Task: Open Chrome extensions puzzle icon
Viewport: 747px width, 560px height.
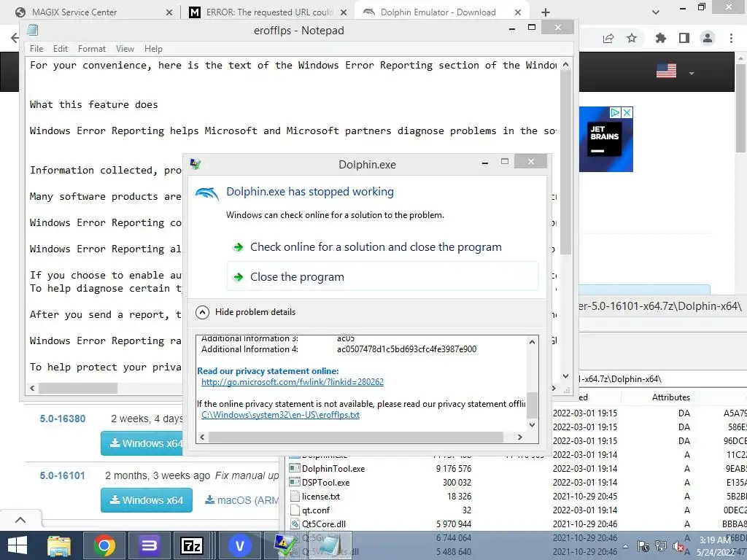Action: click(660, 38)
